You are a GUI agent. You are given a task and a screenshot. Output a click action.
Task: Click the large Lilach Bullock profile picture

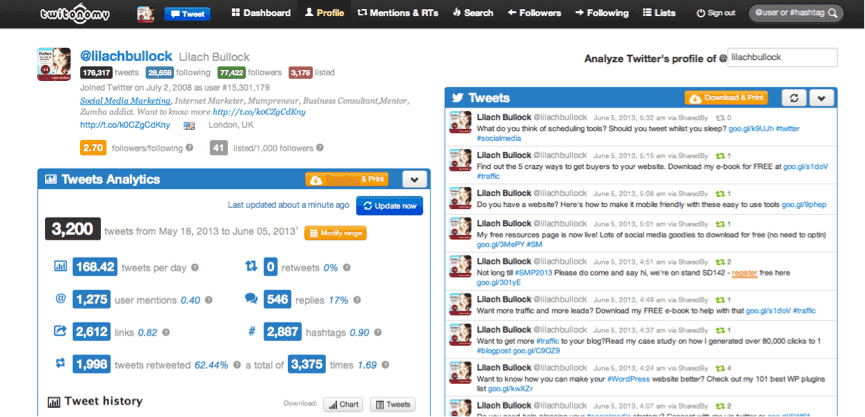(54, 64)
